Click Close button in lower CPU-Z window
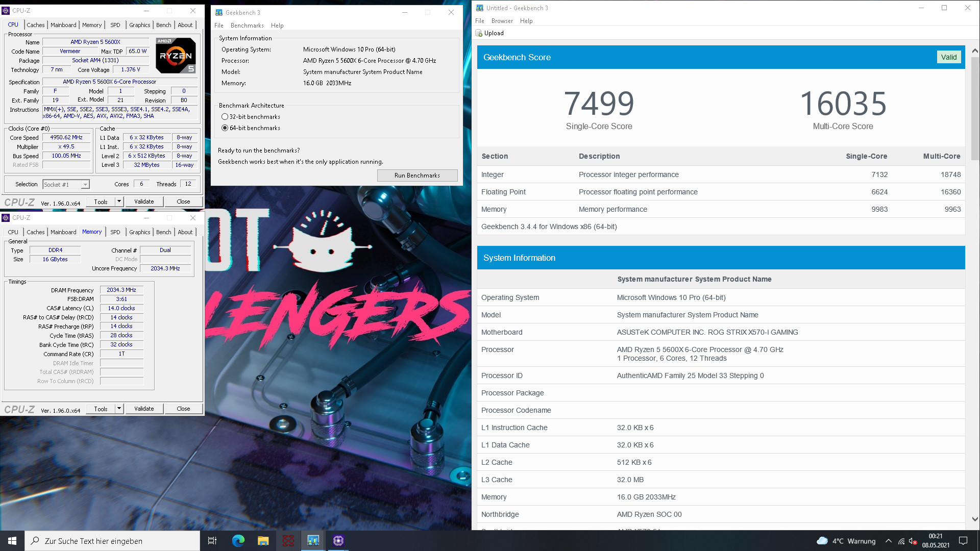The width and height of the screenshot is (980, 551). [183, 409]
